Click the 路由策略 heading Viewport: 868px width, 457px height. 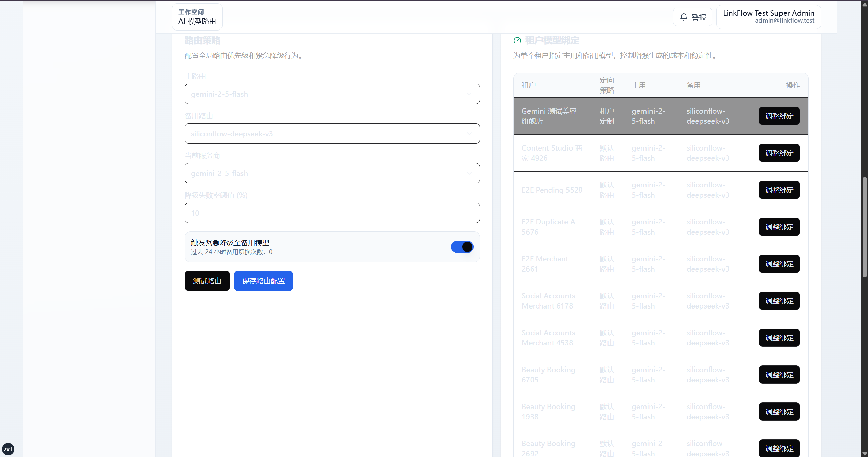202,41
